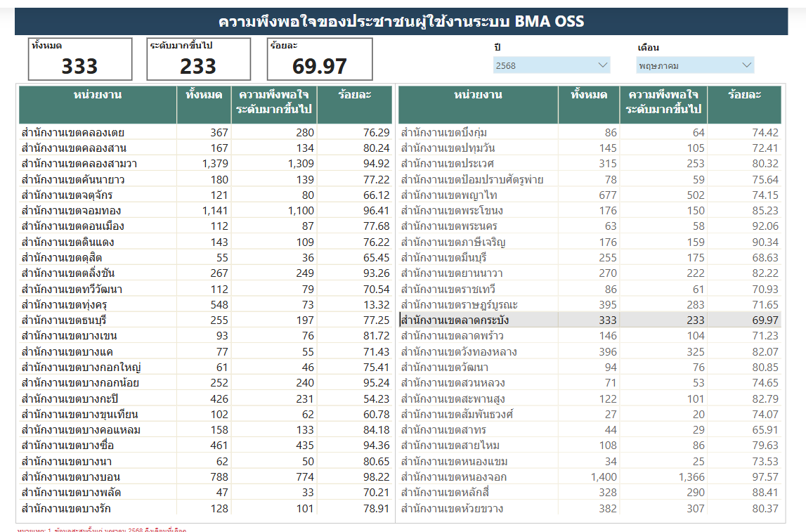Sort by หน่วยงาน header above สำนักงานเขตบึงกุ่ม
The height and width of the screenshot is (532, 806).
[x=478, y=105]
